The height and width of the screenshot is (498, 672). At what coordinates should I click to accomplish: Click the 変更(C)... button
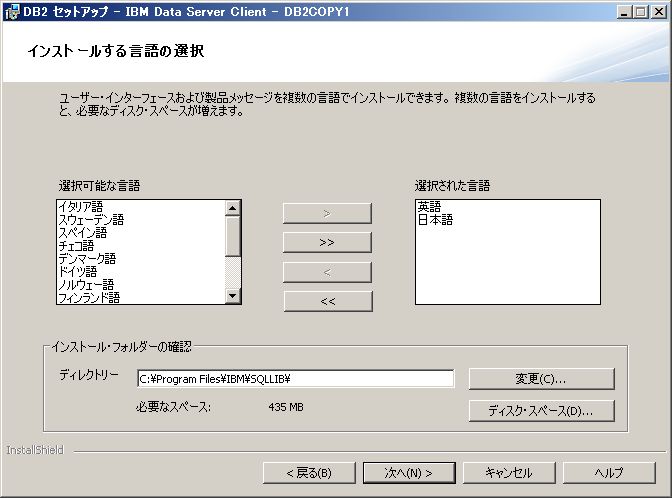(542, 379)
